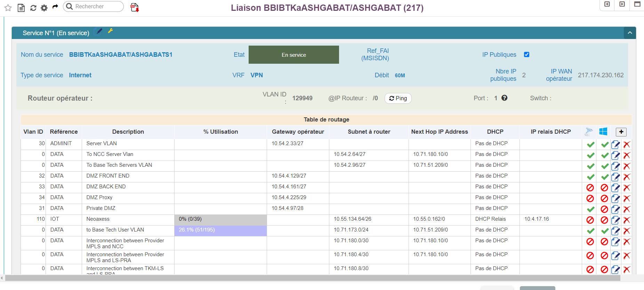Image resolution: width=644 pixels, height=290 pixels.
Task: Click the 26.1% utilisation bar
Action: click(220, 230)
